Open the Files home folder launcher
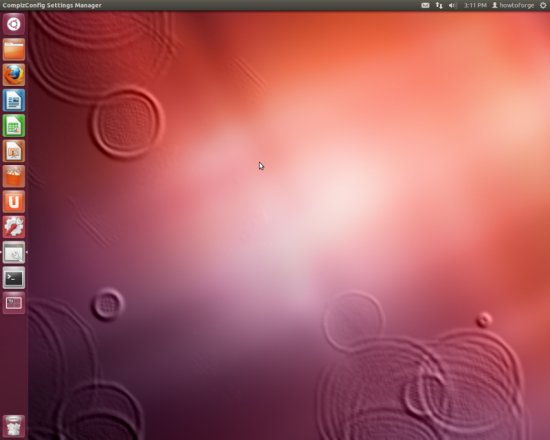Viewport: 550px width, 440px height. (14, 49)
